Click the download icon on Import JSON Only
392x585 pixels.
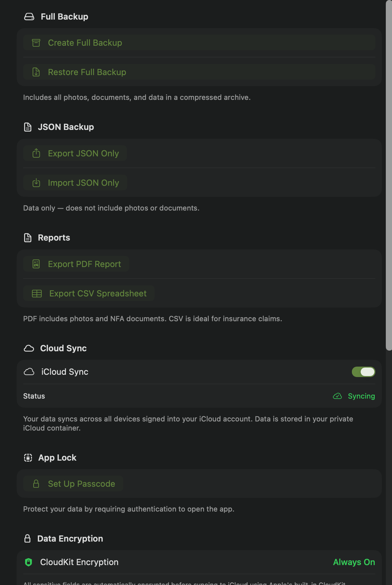click(x=36, y=182)
